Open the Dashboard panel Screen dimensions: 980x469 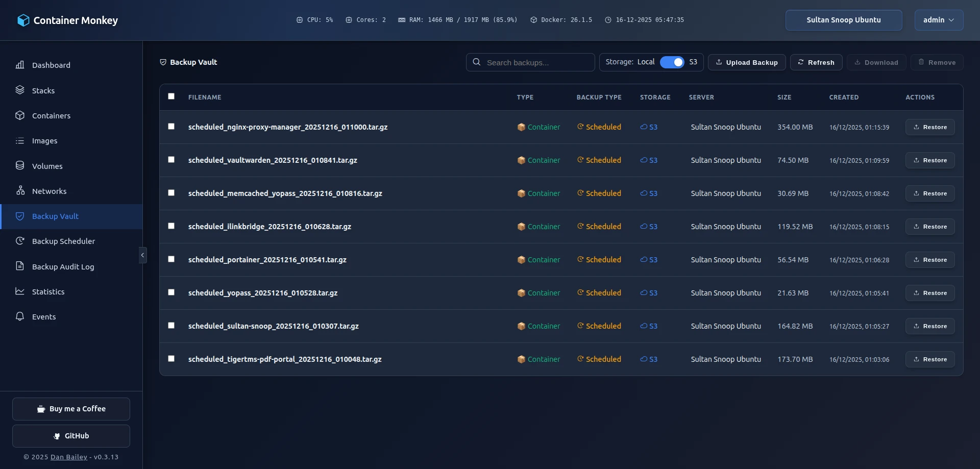51,65
